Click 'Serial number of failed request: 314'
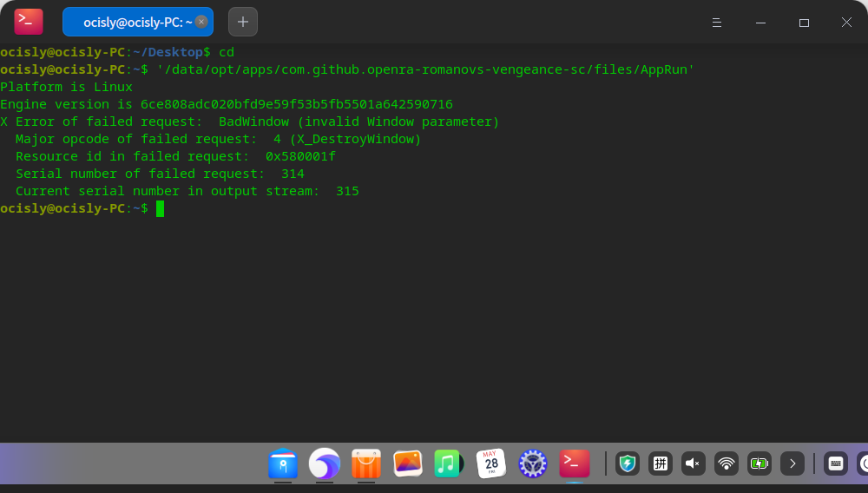 click(x=160, y=174)
